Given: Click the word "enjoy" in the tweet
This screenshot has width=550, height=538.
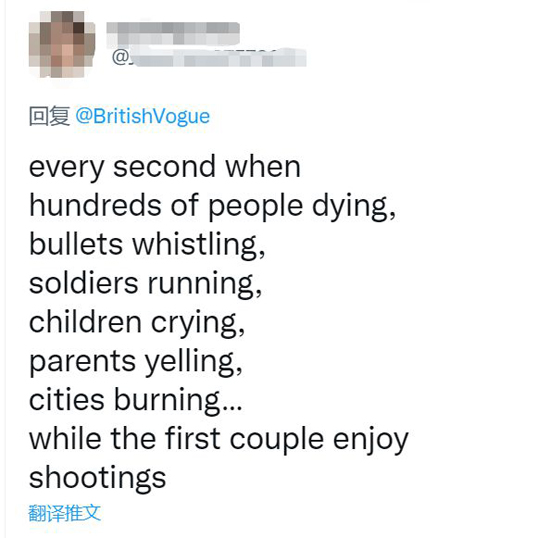Looking at the screenshot, I should (371, 441).
